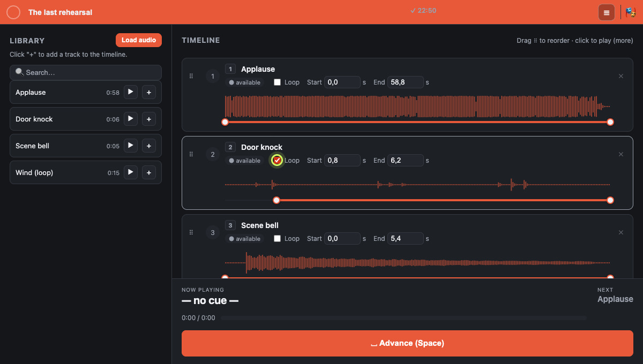The width and height of the screenshot is (643, 364).
Task: Click the Applause trim end handle
Action: pyautogui.click(x=610, y=122)
